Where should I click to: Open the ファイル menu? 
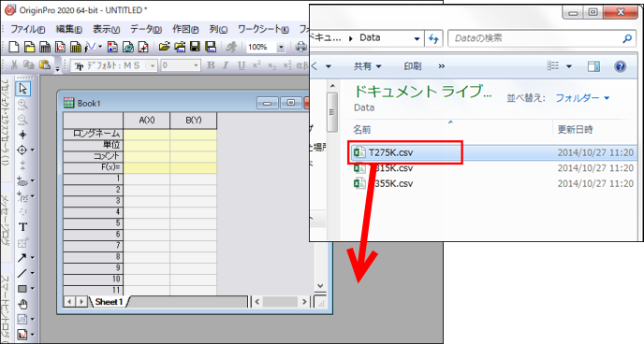27,29
